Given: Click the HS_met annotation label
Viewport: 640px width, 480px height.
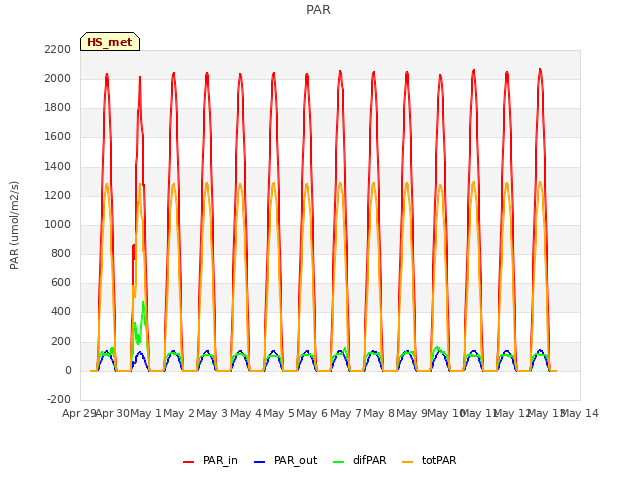Looking at the screenshot, I should click(110, 42).
